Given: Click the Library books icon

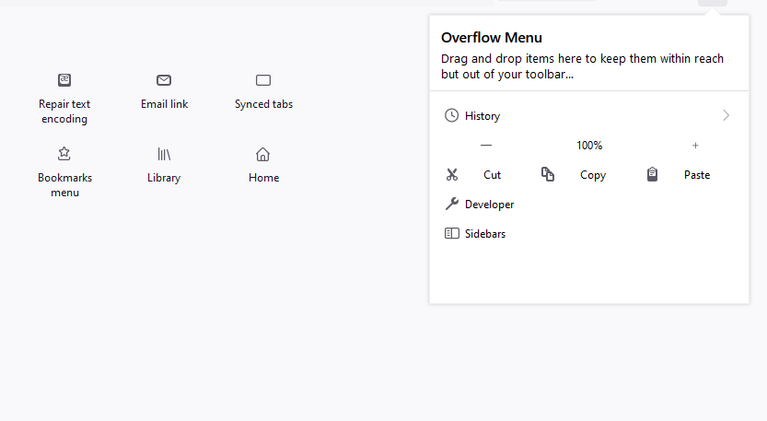Looking at the screenshot, I should coord(164,154).
